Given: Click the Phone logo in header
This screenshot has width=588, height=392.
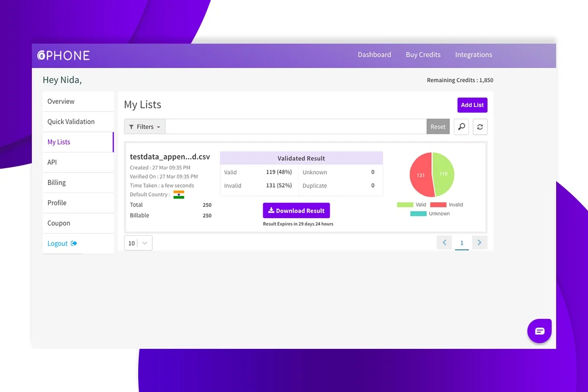Looking at the screenshot, I should pyautogui.click(x=64, y=55).
